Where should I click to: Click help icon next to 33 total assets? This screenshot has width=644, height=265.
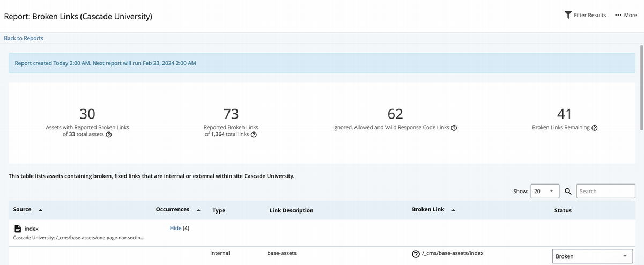(109, 135)
